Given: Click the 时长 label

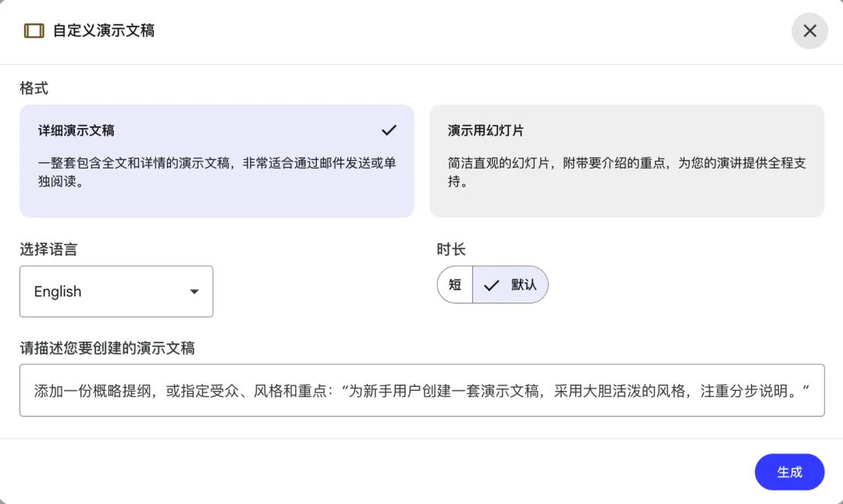Looking at the screenshot, I should pyautogui.click(x=451, y=250).
